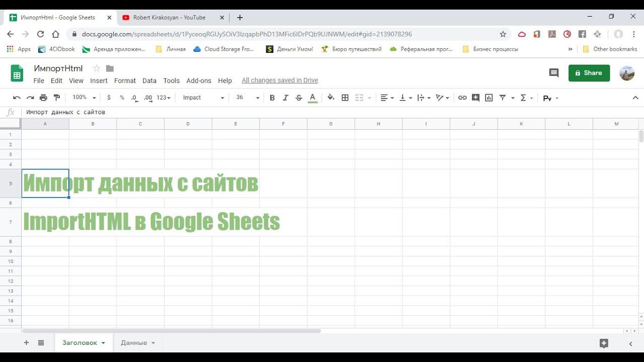This screenshot has width=644, height=362.
Task: Click the Merge cells icon
Action: coord(359,98)
